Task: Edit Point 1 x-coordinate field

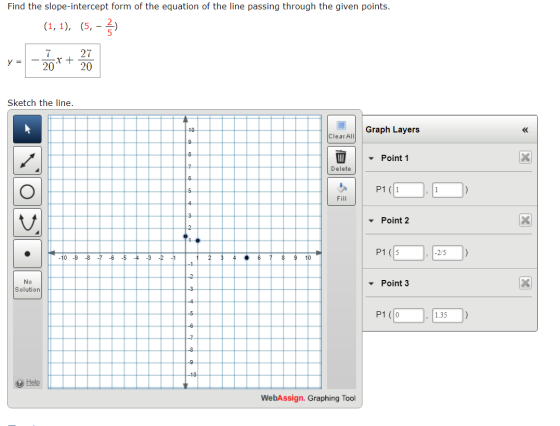Action: (409, 190)
